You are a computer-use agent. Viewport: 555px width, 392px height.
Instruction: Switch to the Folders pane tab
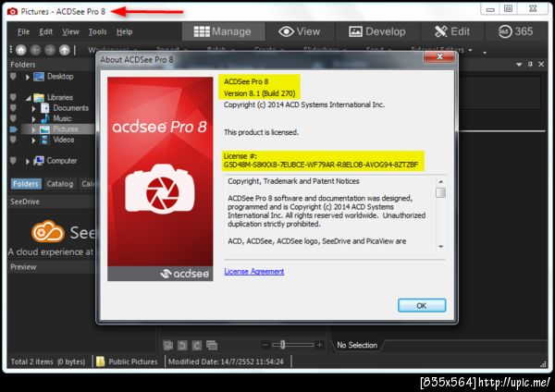point(26,184)
